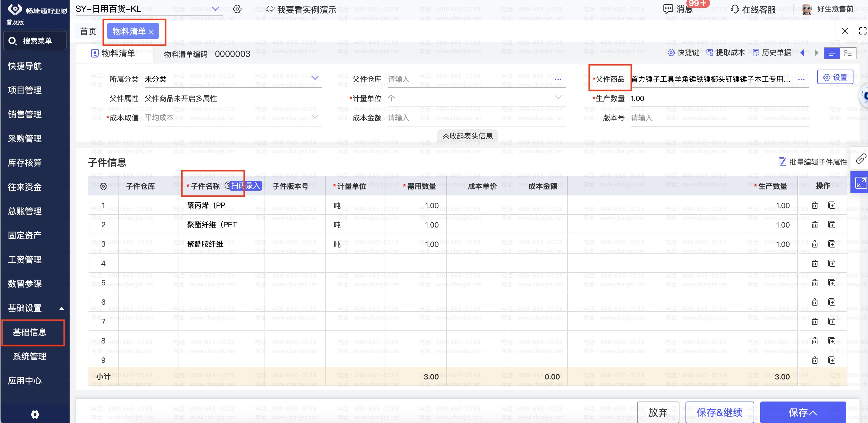
Task: Click the delete icon in row 1
Action: pos(814,205)
